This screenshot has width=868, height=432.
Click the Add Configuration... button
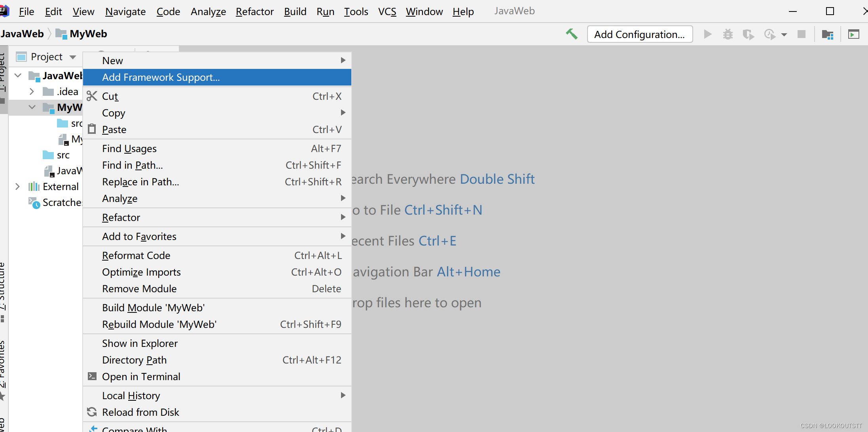[x=640, y=34]
